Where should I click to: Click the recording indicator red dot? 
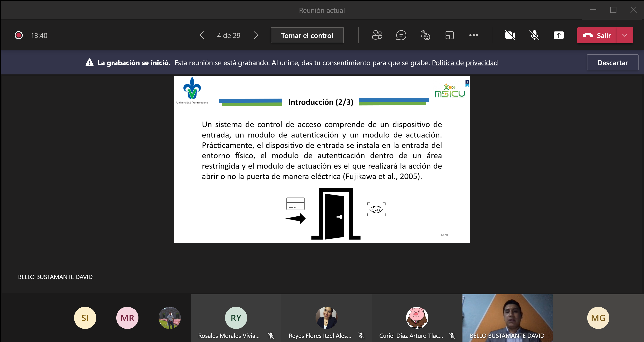pyautogui.click(x=19, y=35)
